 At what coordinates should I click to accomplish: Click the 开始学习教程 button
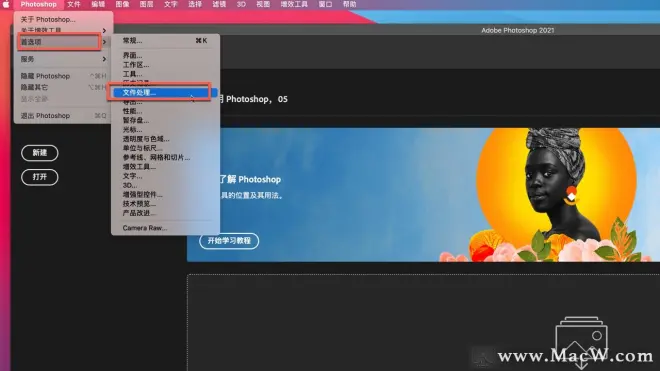click(x=229, y=240)
